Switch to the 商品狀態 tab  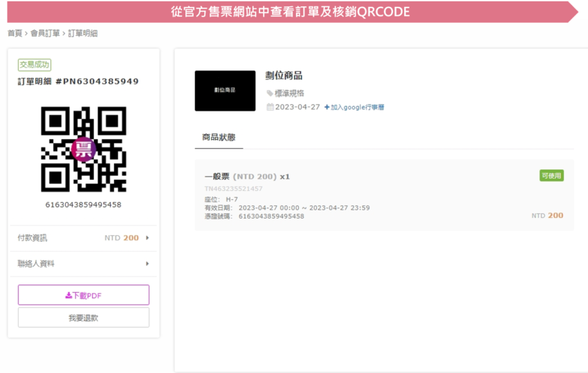tap(219, 138)
